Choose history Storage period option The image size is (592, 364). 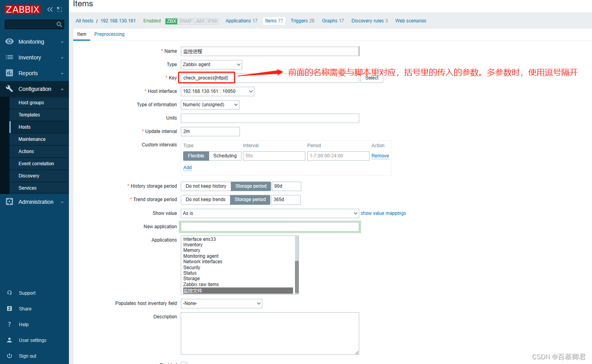(x=251, y=186)
